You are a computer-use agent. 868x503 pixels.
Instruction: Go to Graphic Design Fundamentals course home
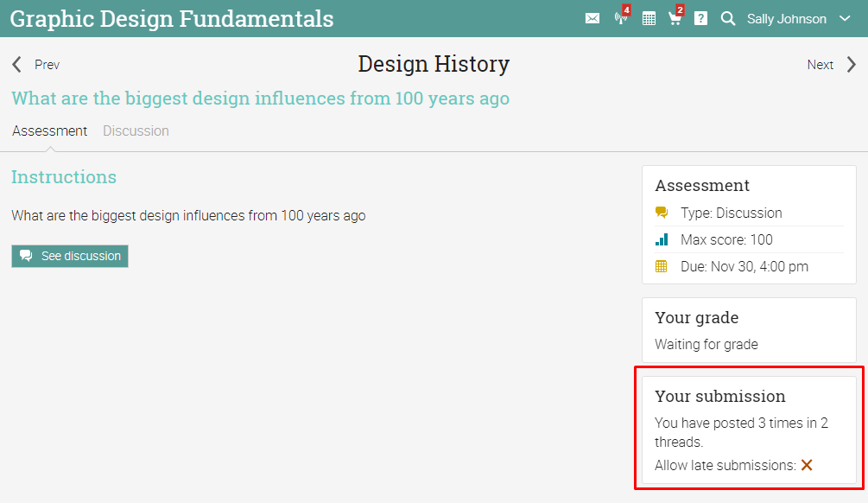click(172, 18)
